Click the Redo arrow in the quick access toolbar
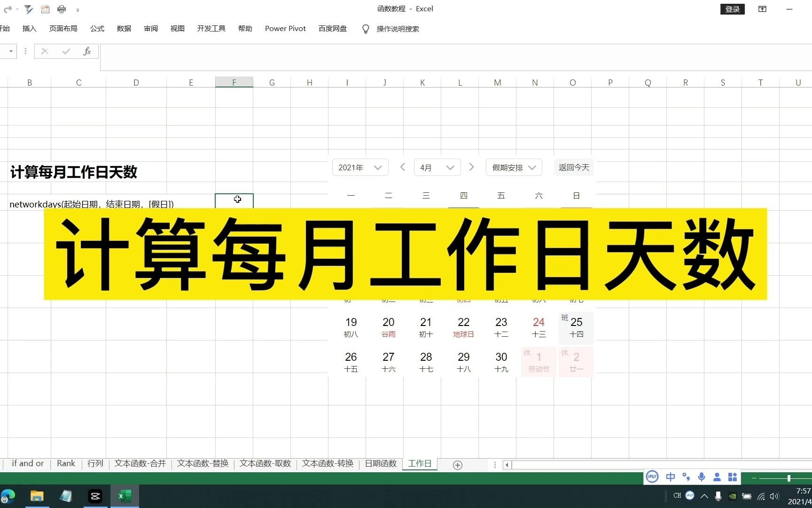 tap(8, 9)
